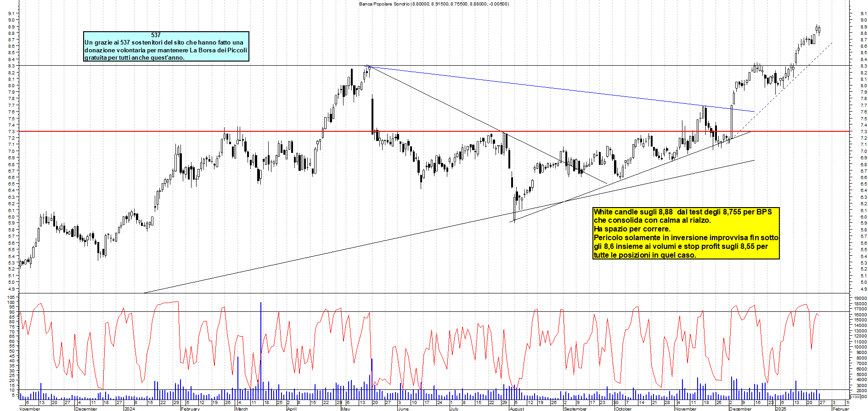Click the '2024' label on the date axis
The image size is (868, 411).
(130, 409)
